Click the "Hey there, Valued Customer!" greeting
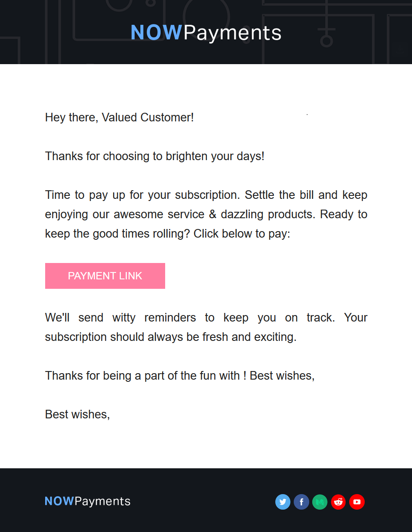 tap(120, 118)
